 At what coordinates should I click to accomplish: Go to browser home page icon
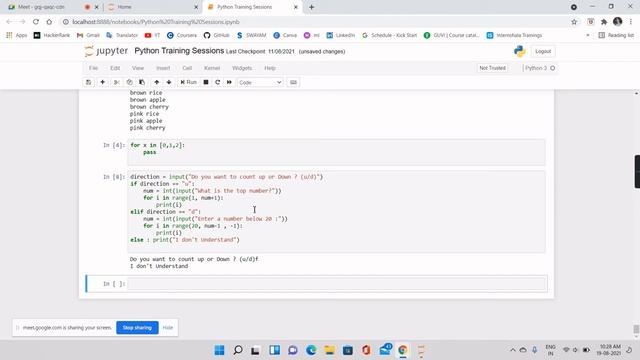49,22
